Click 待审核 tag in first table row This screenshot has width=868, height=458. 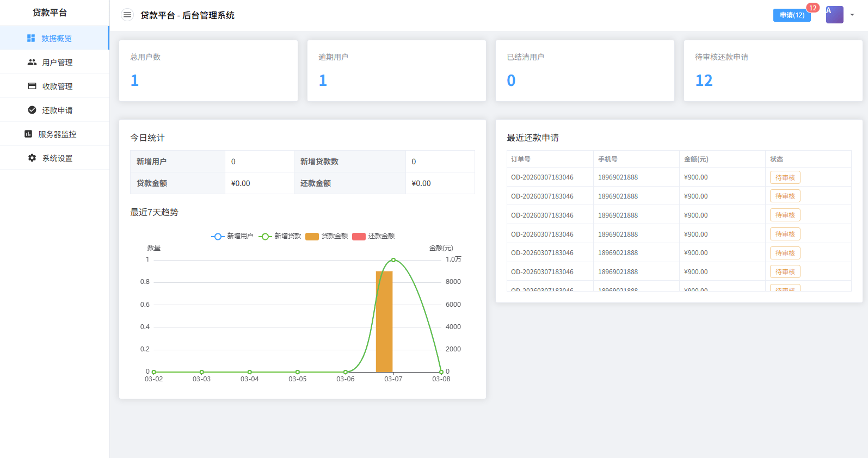pos(785,177)
